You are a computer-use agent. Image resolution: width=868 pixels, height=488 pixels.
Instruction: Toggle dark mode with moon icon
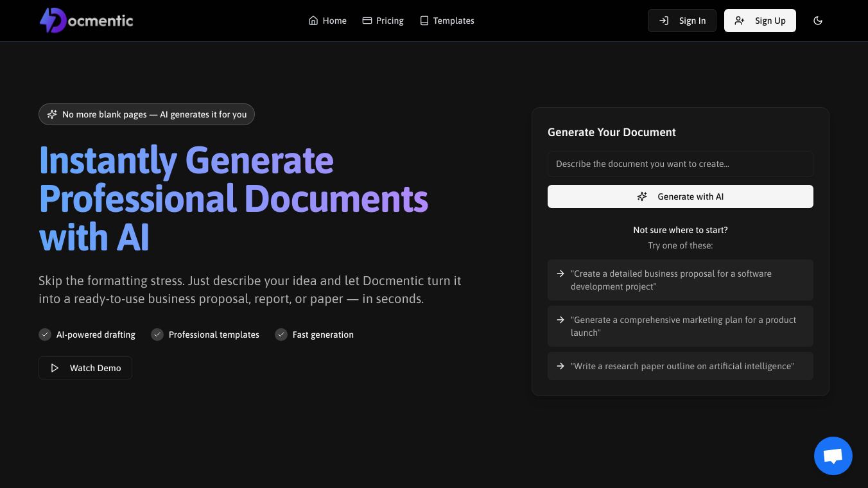click(818, 21)
